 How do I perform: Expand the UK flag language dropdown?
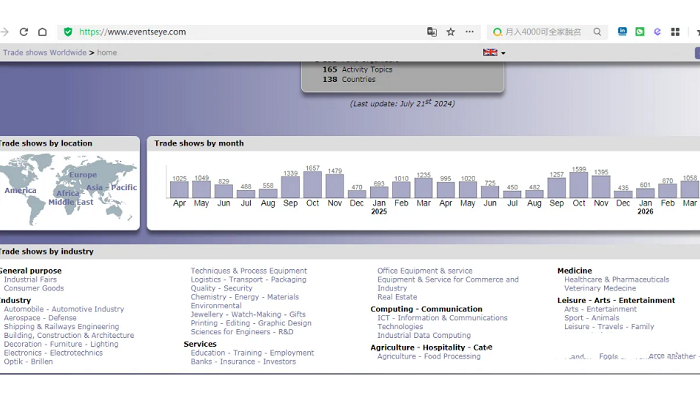[494, 52]
